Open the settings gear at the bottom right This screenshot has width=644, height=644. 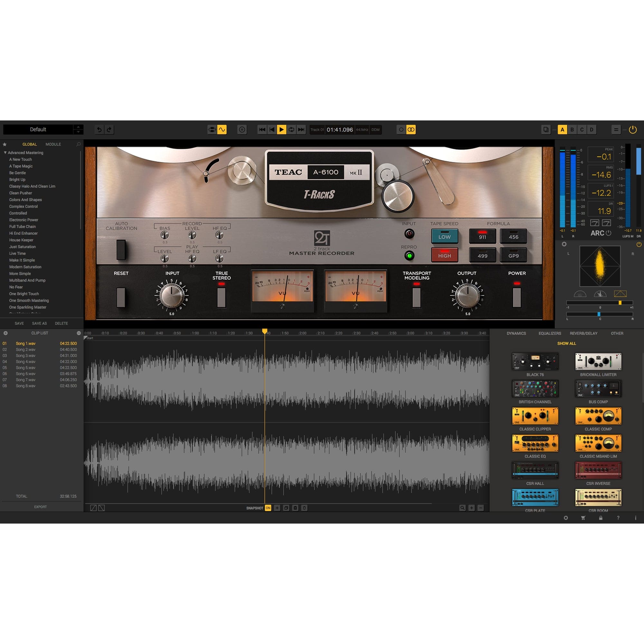coord(566,518)
